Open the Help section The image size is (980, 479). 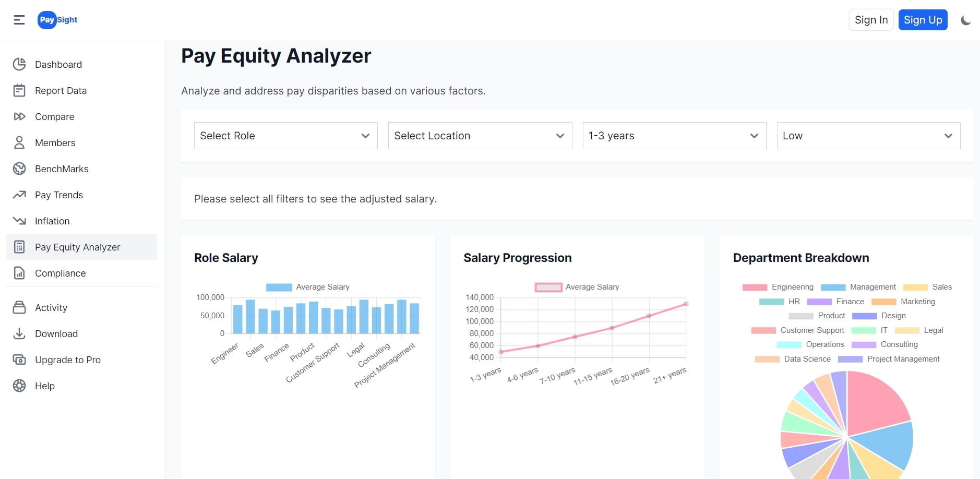tap(81, 386)
